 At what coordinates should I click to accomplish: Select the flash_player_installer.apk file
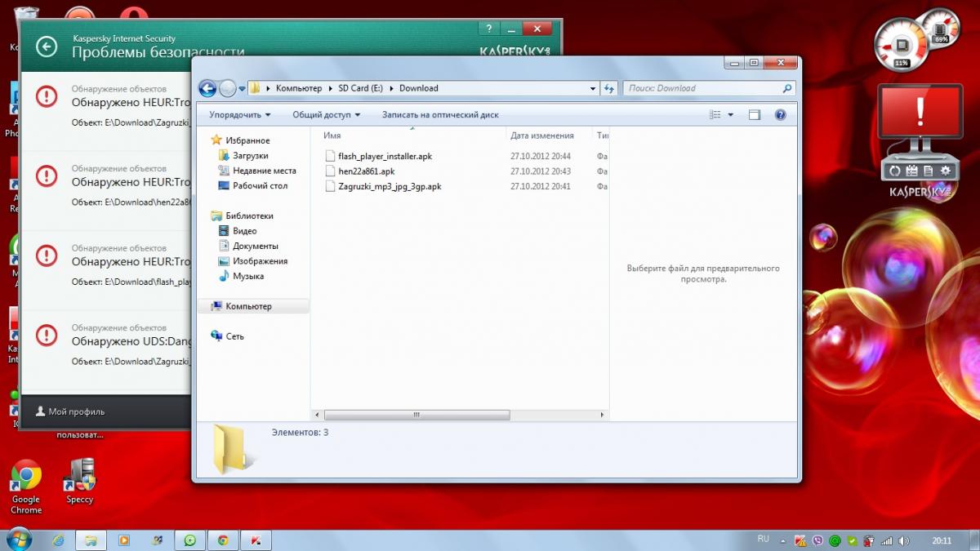tap(385, 156)
